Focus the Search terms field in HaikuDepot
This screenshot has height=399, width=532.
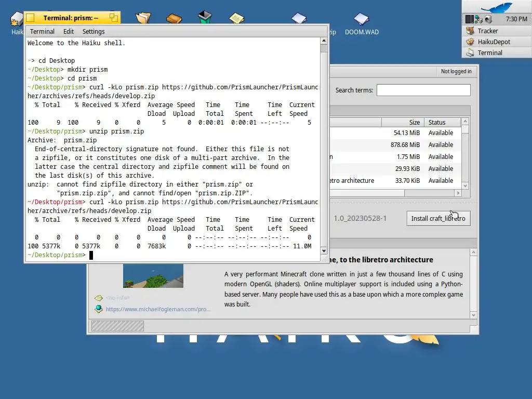423,90
